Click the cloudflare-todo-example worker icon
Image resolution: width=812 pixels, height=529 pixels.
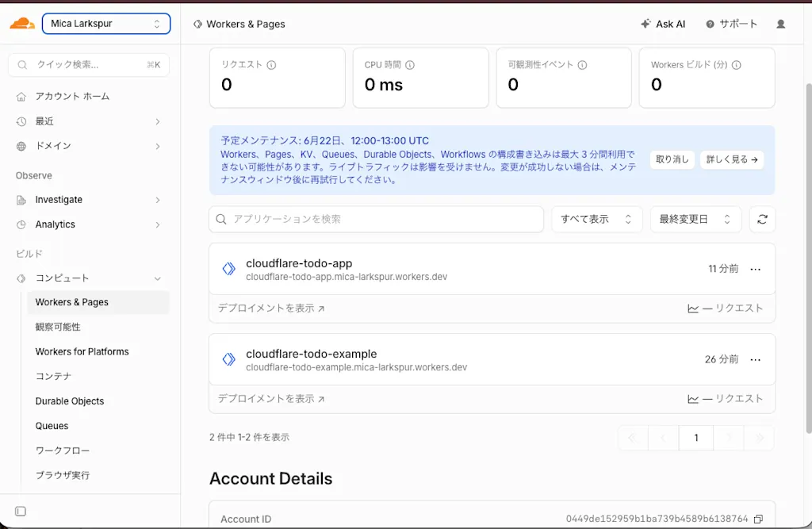coord(229,359)
